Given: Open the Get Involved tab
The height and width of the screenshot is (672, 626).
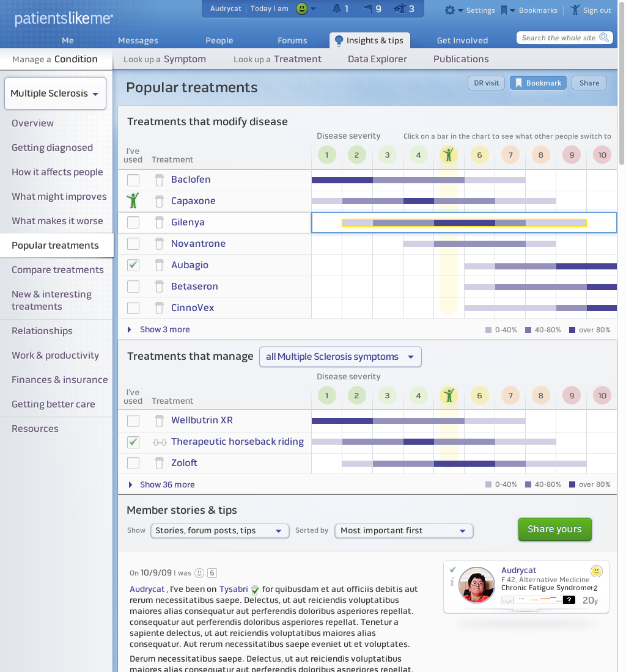Looking at the screenshot, I should click(462, 41).
